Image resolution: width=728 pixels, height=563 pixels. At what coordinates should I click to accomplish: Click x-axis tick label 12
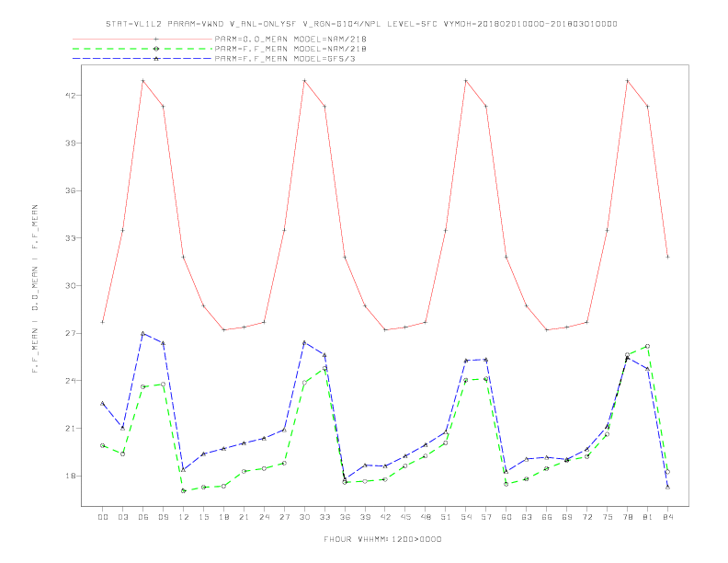coord(184,517)
